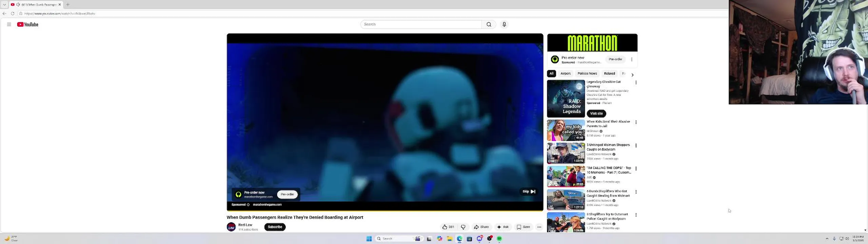This screenshot has height=244, width=868.
Task: Close the YouTube browser tab
Action: pos(60,4)
